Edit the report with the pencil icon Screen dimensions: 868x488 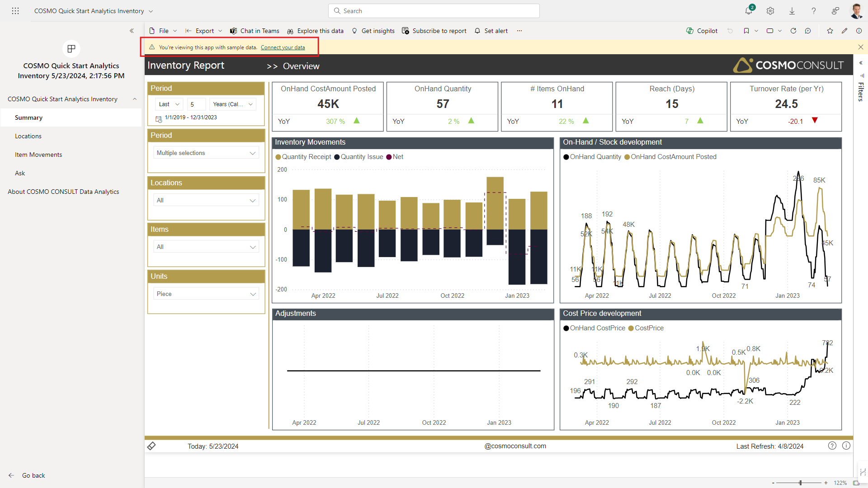[844, 31]
